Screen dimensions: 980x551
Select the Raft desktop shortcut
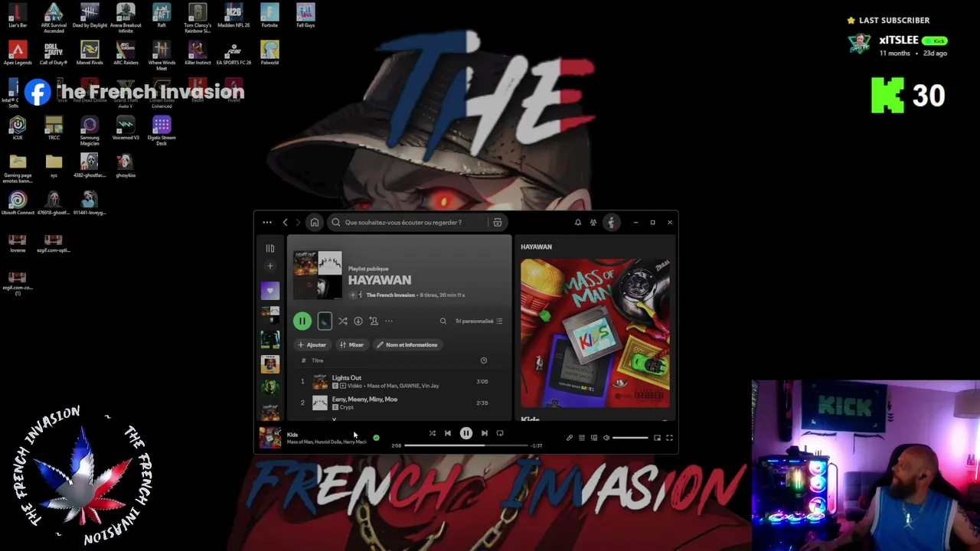tap(162, 16)
